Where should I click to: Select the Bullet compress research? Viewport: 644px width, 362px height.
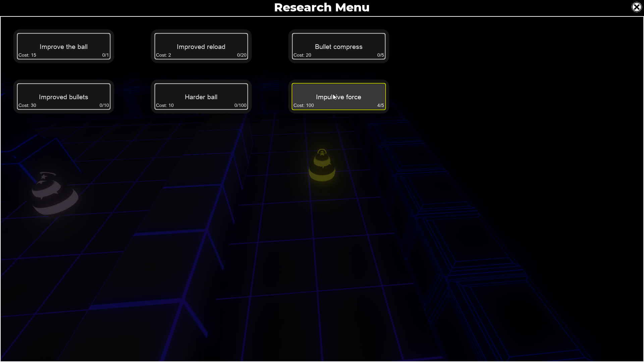point(339,46)
